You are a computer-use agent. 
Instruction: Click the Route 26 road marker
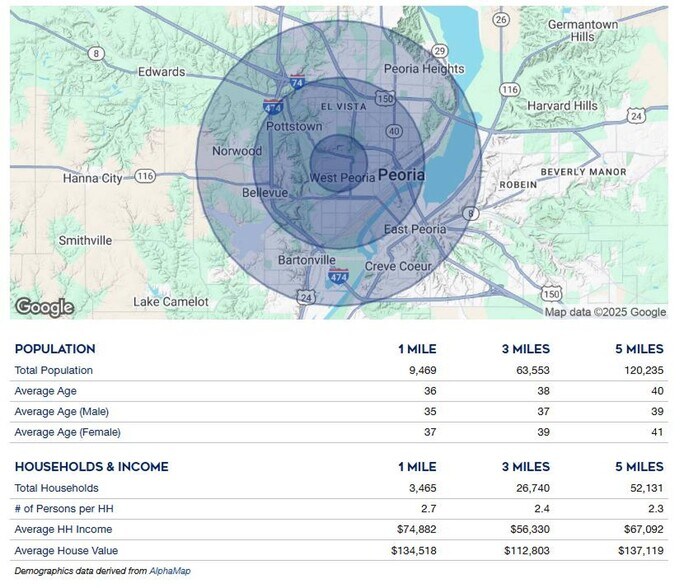click(x=501, y=20)
